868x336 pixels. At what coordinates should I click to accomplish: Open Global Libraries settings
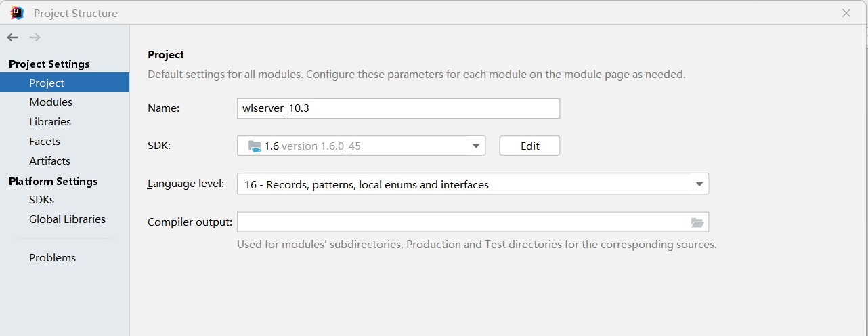(67, 219)
